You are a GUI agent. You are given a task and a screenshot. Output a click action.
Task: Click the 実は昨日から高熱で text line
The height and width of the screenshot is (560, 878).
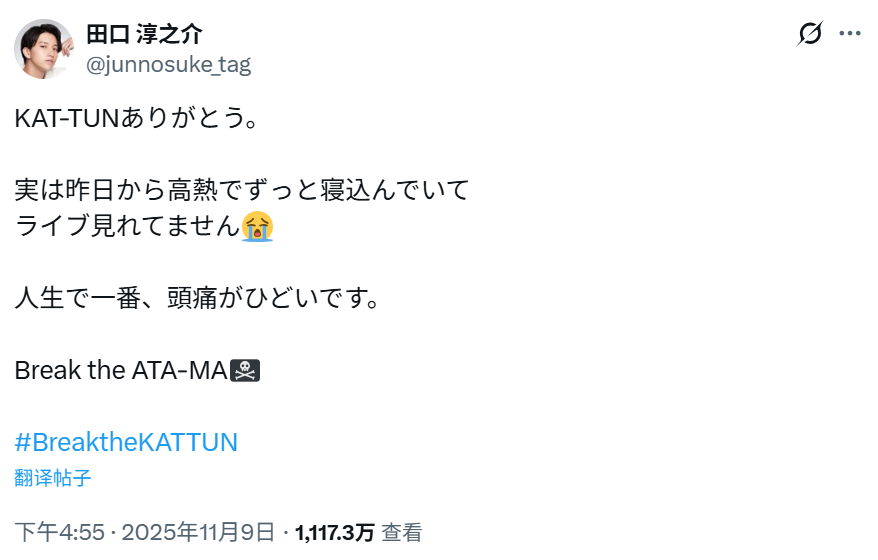(241, 190)
